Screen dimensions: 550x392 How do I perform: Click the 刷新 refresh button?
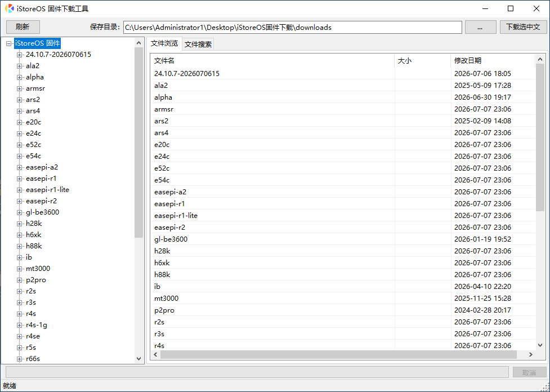click(23, 27)
